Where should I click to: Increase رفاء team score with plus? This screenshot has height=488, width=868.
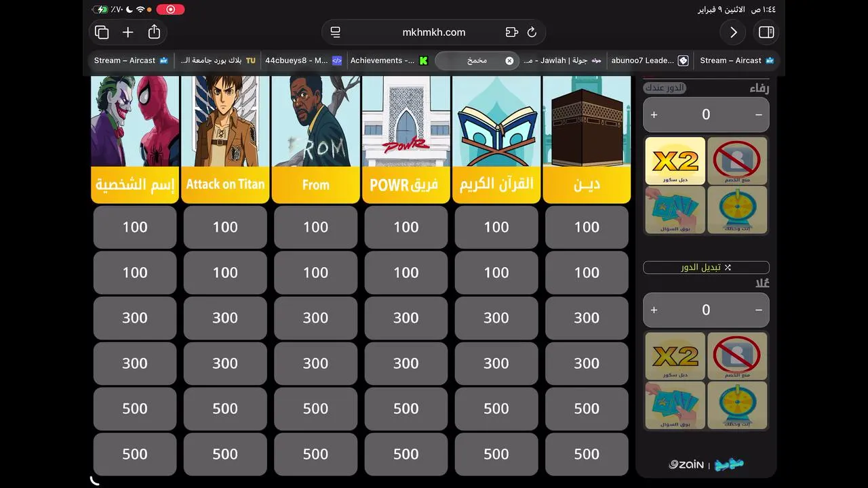tap(654, 115)
